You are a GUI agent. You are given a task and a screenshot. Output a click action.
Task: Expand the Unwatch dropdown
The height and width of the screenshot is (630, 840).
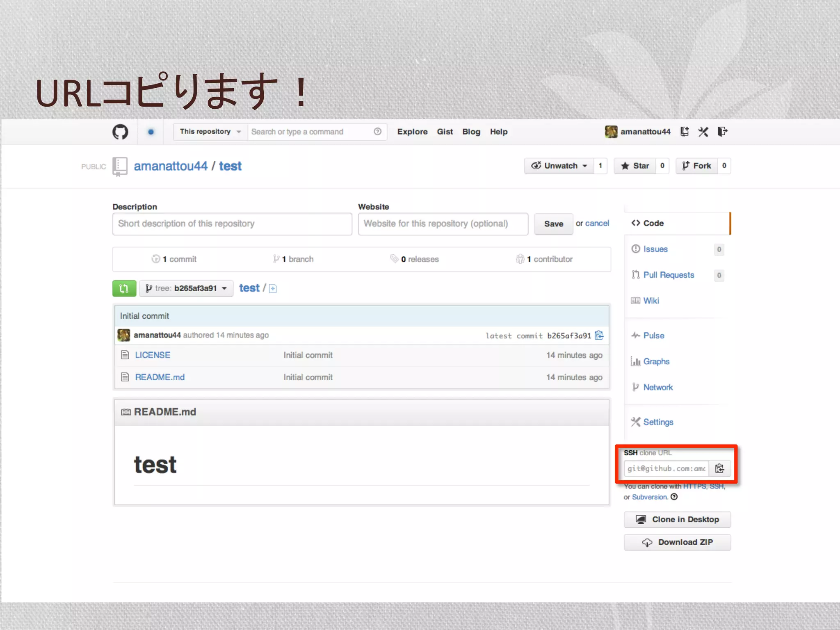click(x=559, y=166)
